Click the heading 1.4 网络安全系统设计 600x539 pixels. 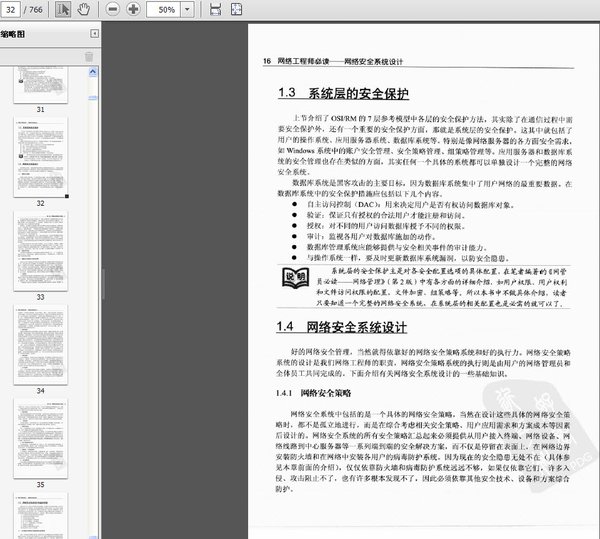(342, 327)
